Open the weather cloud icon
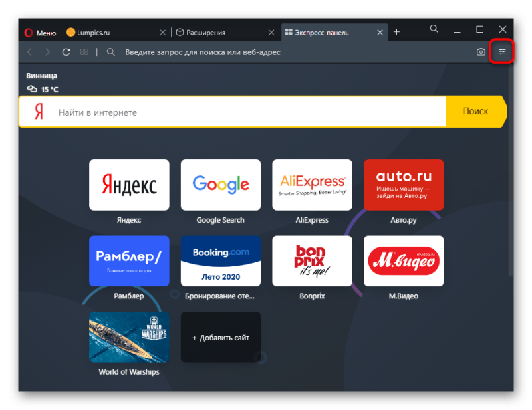This screenshot has width=532, height=410. click(32, 89)
